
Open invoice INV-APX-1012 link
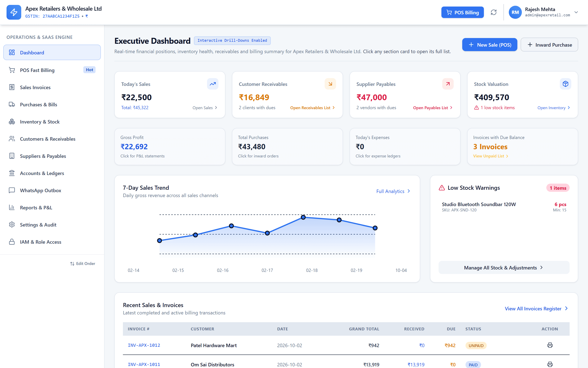pyautogui.click(x=144, y=345)
